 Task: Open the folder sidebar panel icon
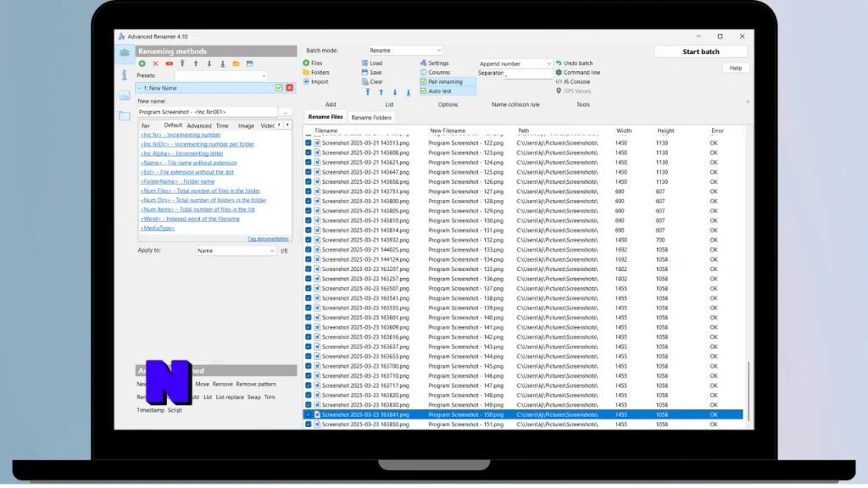[125, 115]
